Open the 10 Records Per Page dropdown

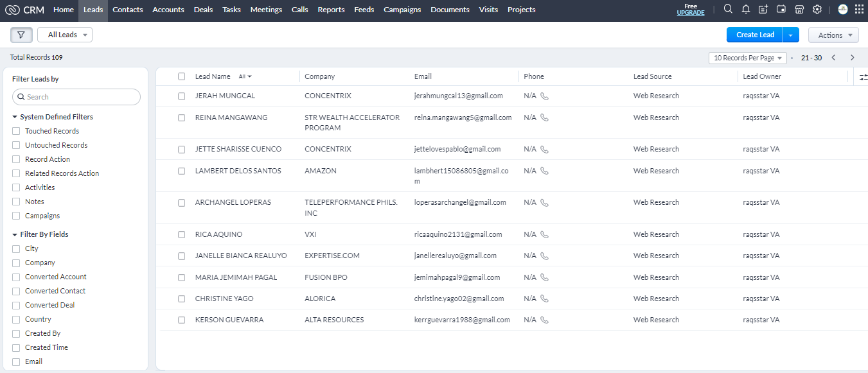click(x=748, y=58)
